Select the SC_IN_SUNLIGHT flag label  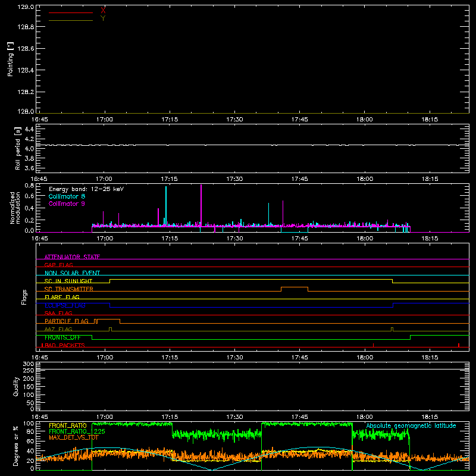(68, 281)
